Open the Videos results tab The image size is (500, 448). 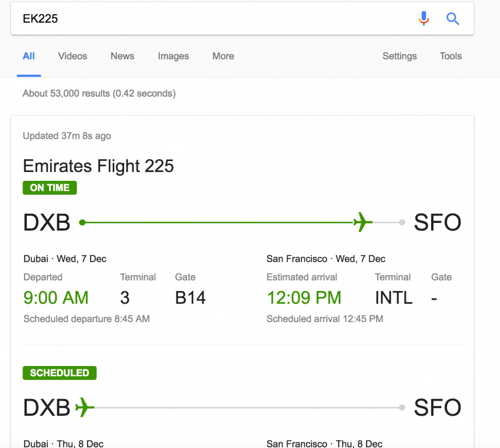pos(72,56)
